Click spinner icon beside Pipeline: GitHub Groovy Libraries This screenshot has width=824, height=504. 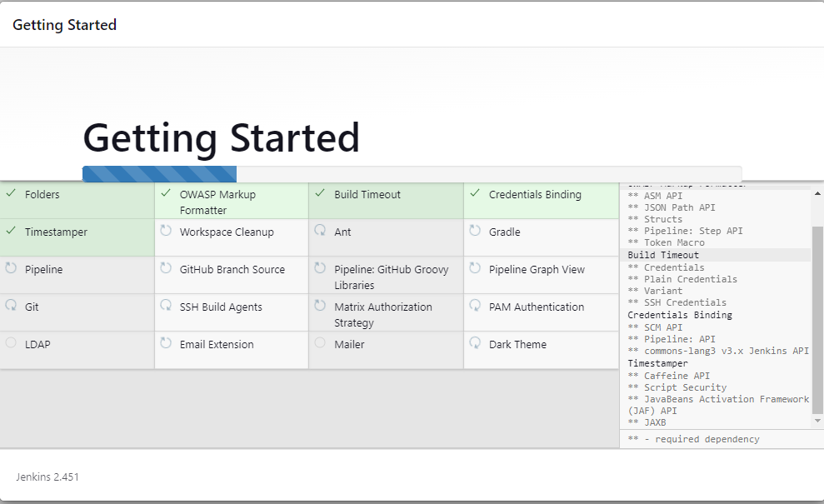tap(320, 268)
